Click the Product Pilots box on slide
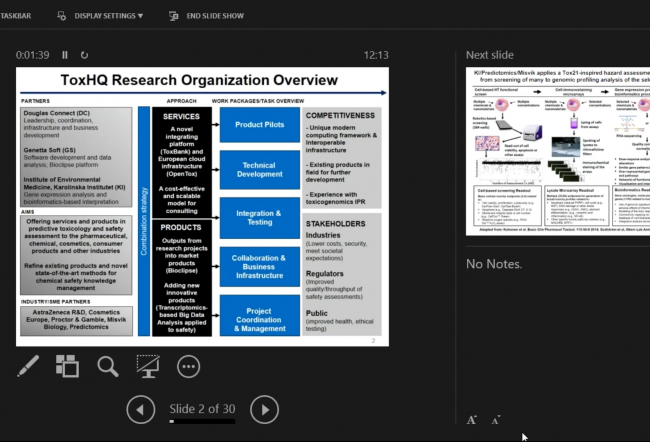The height and width of the screenshot is (442, 650). (260, 124)
